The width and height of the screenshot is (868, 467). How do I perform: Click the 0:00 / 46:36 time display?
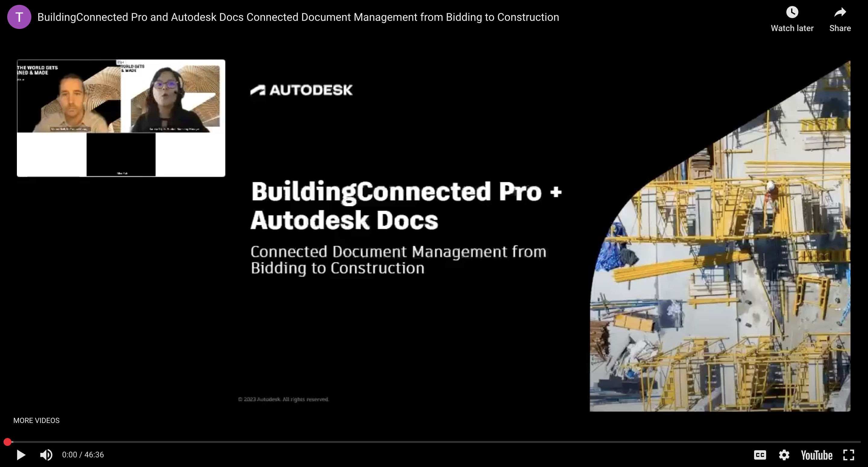[83, 455]
